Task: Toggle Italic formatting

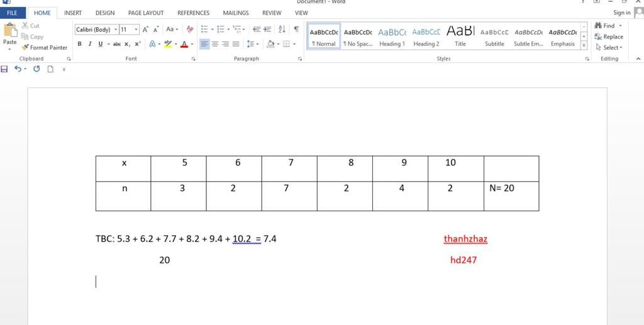Action: [x=89, y=44]
